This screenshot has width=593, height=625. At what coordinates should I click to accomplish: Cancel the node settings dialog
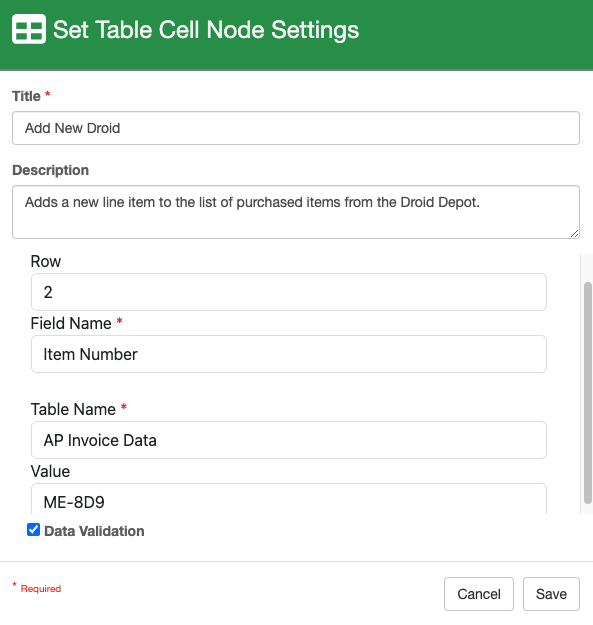[x=479, y=594]
